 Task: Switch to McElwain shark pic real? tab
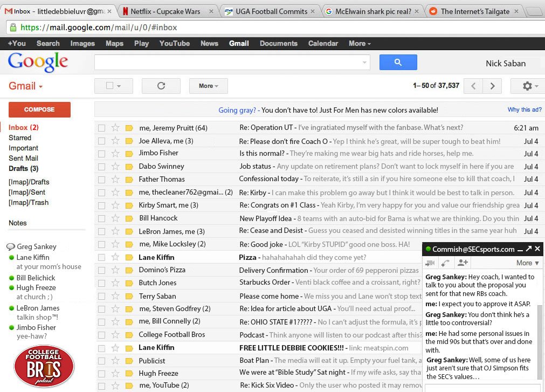pos(373,11)
